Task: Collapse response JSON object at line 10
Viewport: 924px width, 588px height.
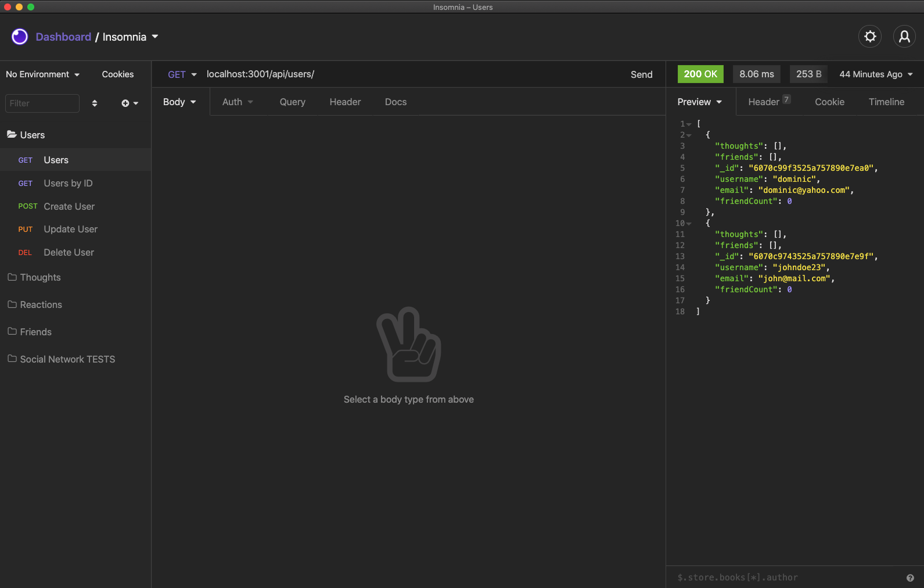Action: click(x=689, y=224)
